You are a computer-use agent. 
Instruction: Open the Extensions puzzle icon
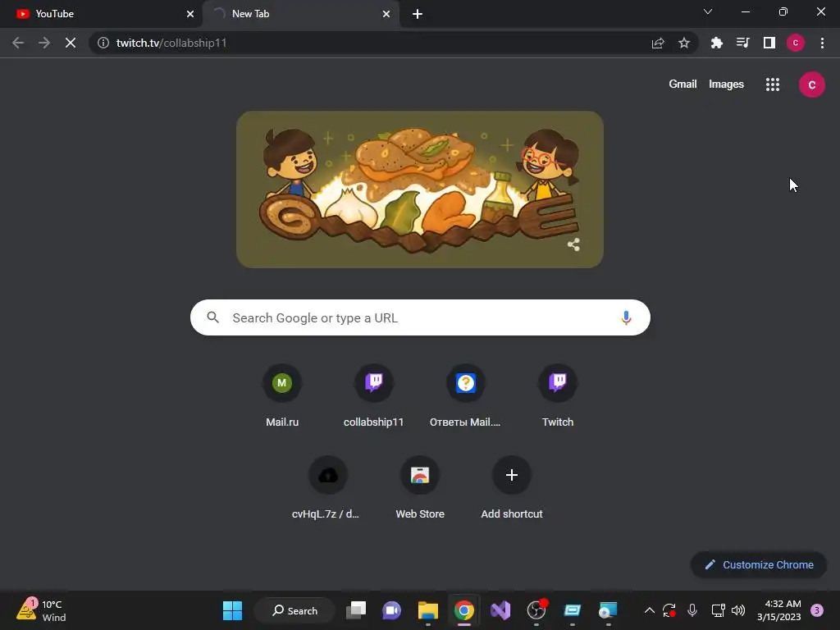click(717, 43)
